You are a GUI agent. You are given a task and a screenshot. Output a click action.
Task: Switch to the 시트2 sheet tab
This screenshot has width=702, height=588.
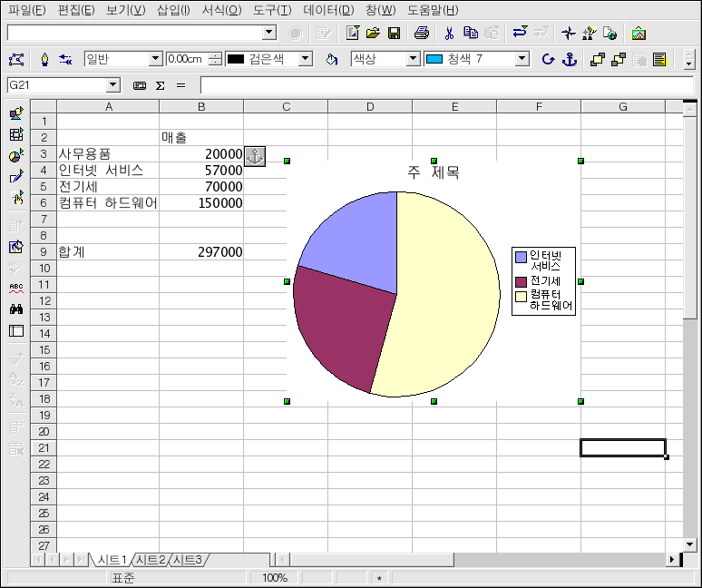pyautogui.click(x=151, y=560)
